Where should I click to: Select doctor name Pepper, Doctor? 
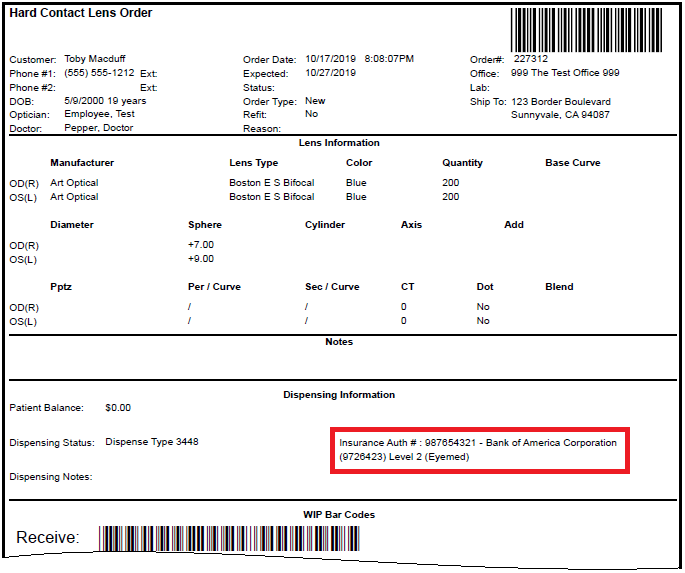[x=99, y=128]
